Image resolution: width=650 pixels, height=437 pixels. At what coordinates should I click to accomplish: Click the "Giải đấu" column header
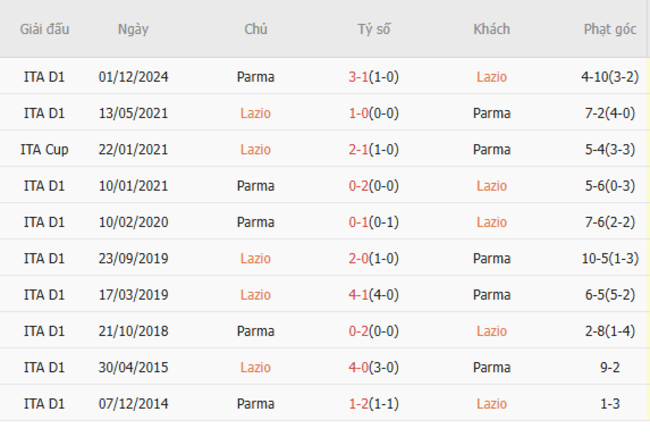pos(45,29)
